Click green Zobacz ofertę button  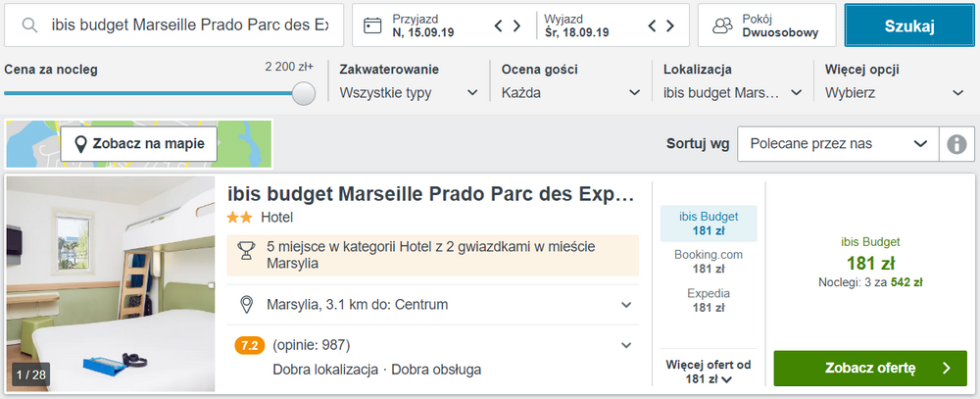[870, 368]
